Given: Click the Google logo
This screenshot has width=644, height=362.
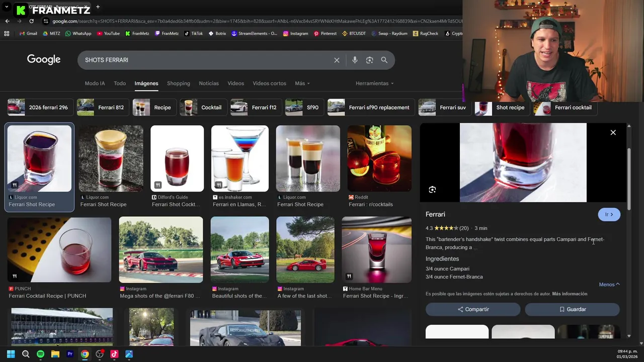Looking at the screenshot, I should [44, 59].
